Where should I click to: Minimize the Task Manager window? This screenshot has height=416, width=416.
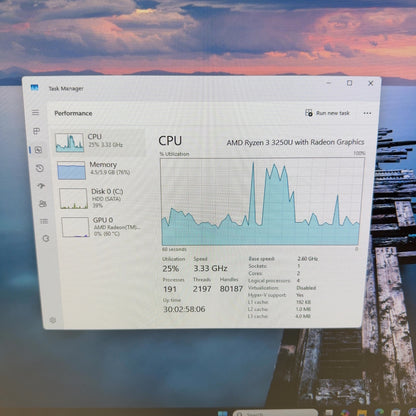329,83
